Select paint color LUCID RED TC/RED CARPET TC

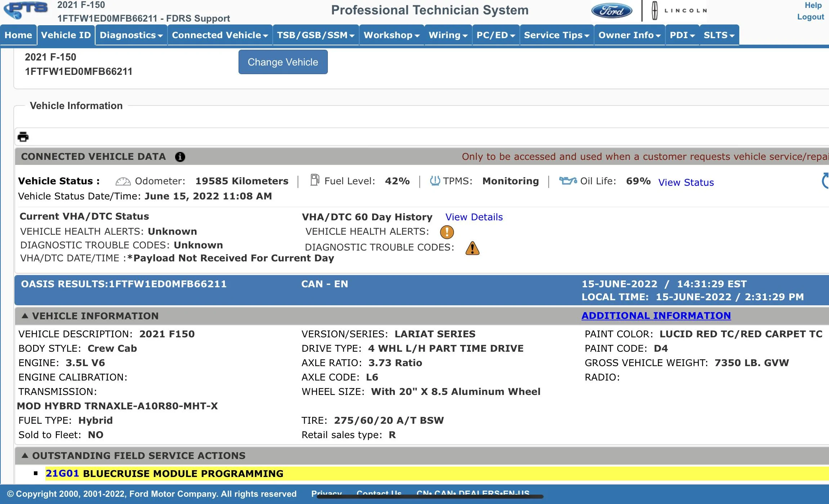741,334
